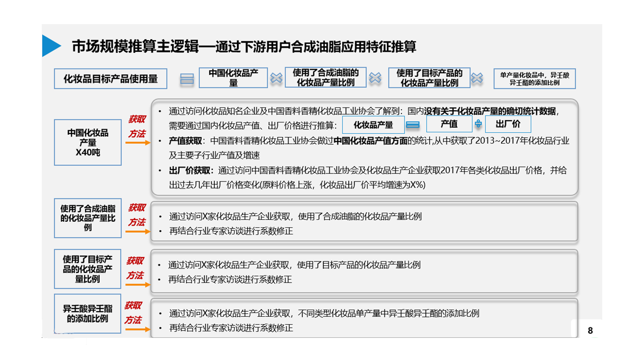Click the orange arrow beside left 使用了合成油脂 box

pyautogui.click(x=137, y=231)
